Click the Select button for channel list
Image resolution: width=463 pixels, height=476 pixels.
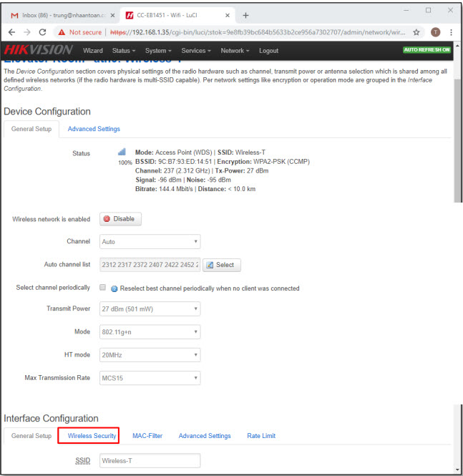coord(221,265)
